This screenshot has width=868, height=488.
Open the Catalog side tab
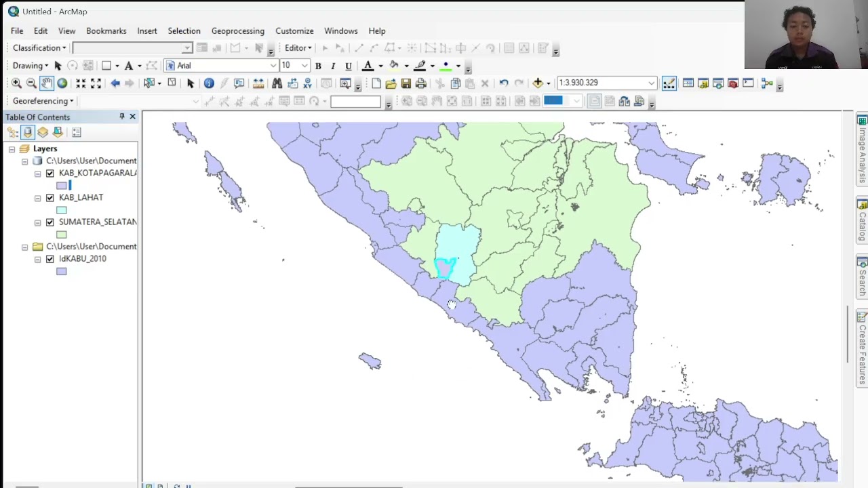coord(862,220)
